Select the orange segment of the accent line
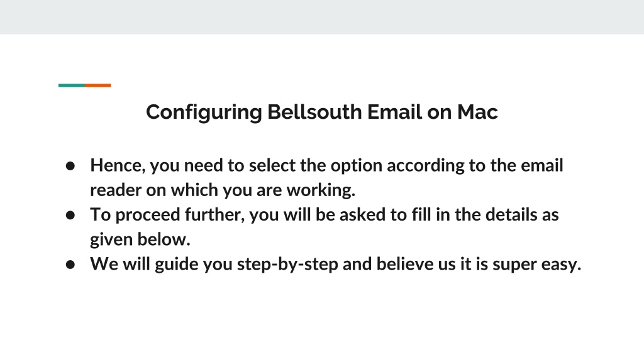Screen dimensions: 644x362 [97, 85]
